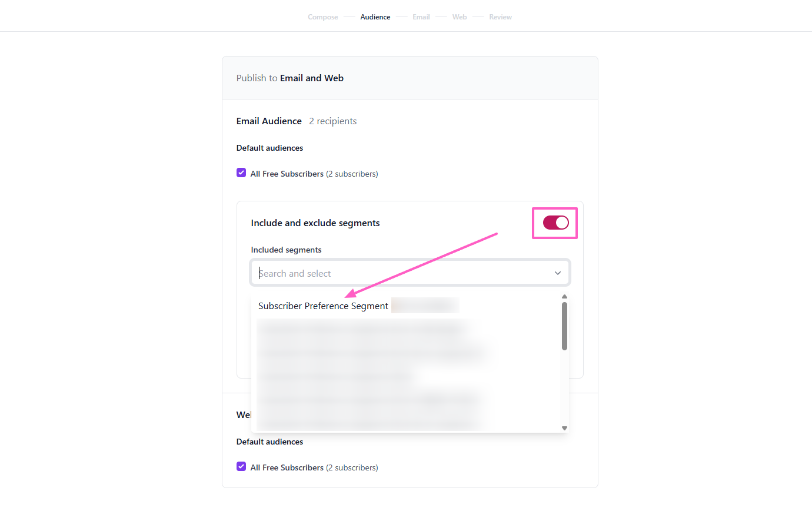The height and width of the screenshot is (524, 812).
Task: Click the segments list scroll-up arrow
Action: (x=564, y=297)
